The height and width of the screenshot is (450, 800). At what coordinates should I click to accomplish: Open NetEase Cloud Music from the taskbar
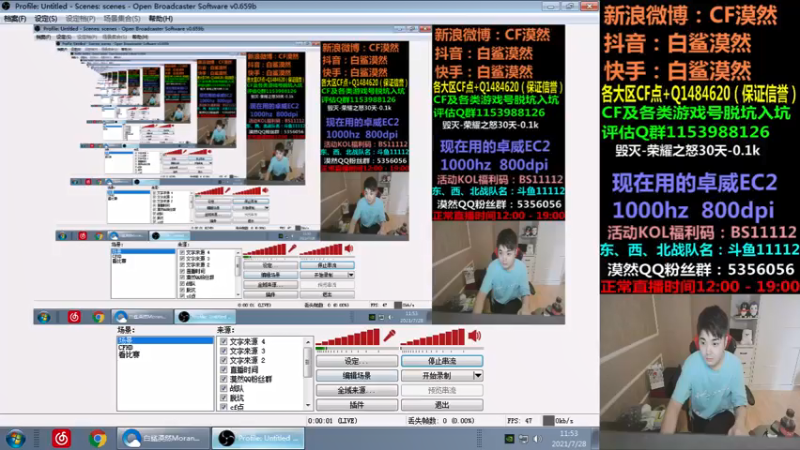click(62, 438)
